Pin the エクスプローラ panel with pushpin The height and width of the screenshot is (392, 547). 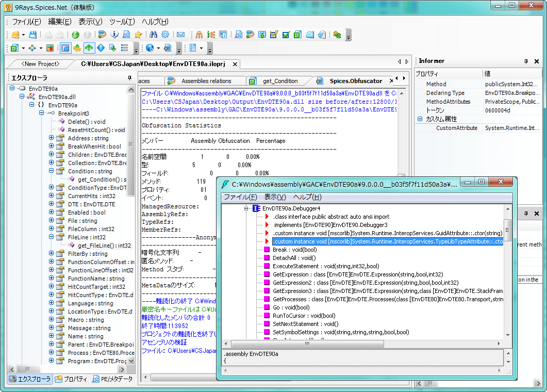(130, 78)
